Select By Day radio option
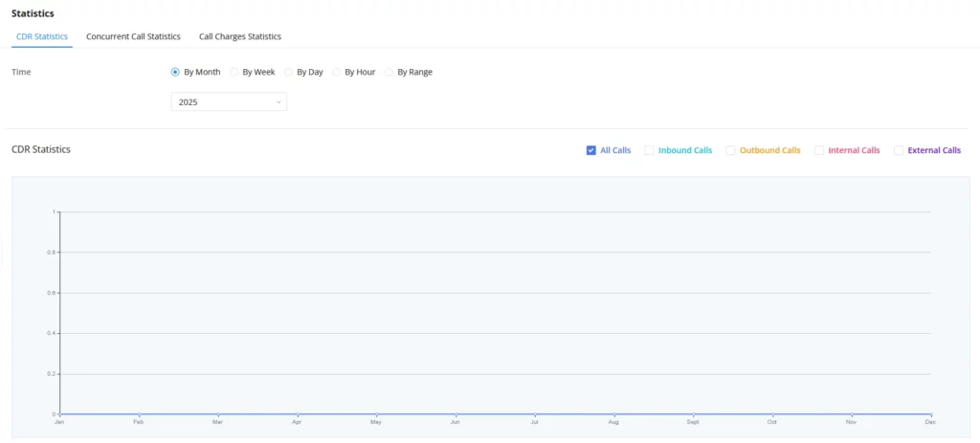Viewport: 980px width, 443px height. click(x=289, y=72)
